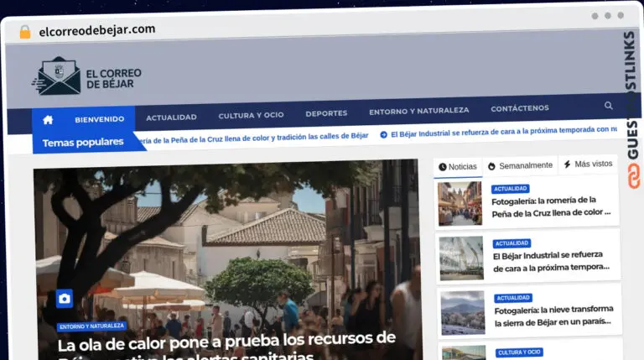
Task: Open the romería street thumbnail
Action: 460,204
